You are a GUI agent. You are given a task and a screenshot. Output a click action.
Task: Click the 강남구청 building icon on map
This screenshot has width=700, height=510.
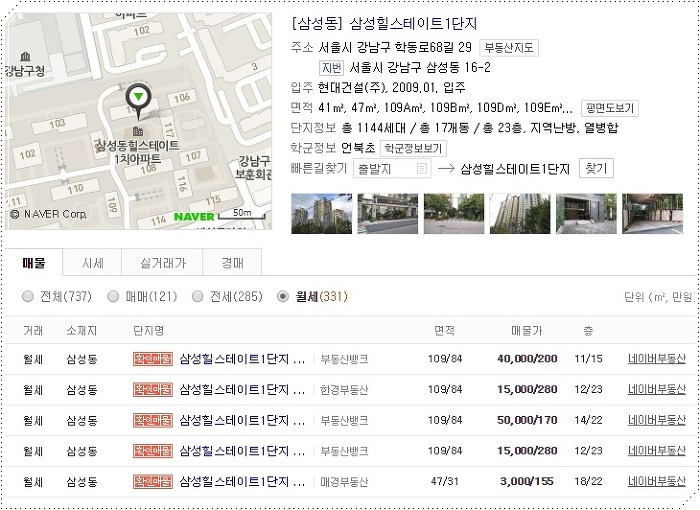tap(25, 56)
